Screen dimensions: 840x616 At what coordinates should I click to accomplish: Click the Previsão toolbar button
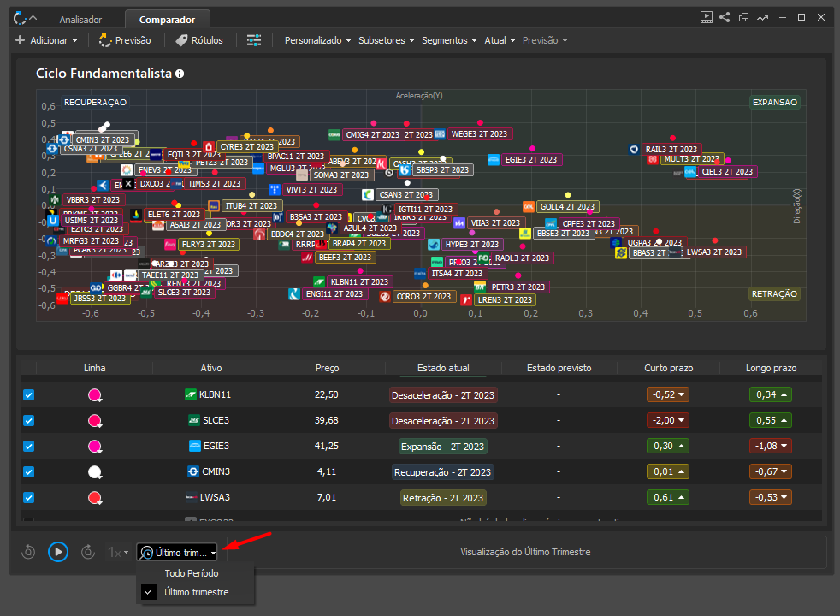point(125,40)
